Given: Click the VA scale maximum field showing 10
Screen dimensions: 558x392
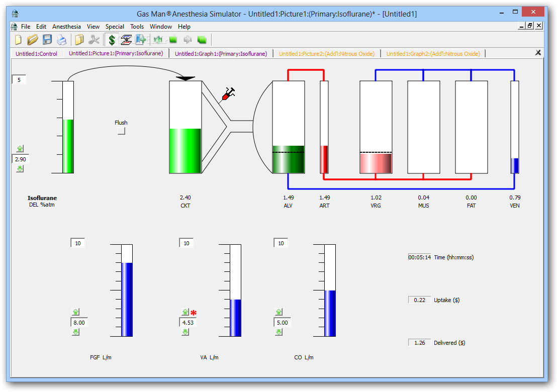Looking at the screenshot, I should 186,243.
